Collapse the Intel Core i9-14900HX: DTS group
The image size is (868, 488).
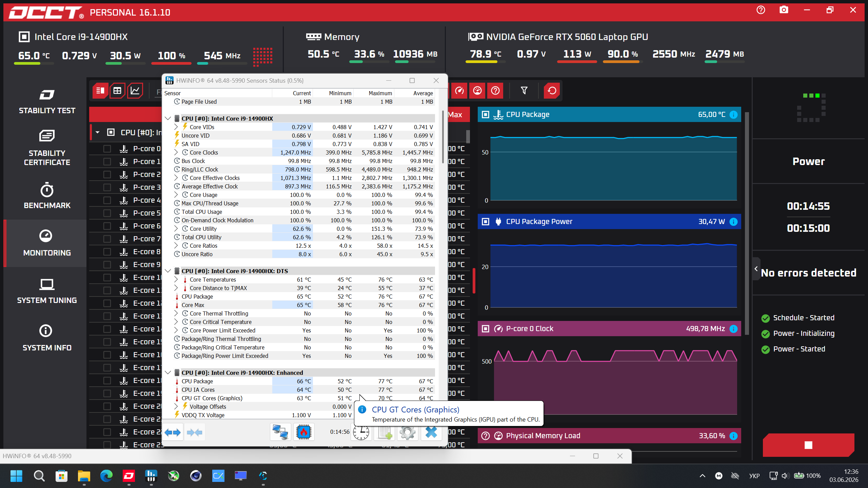168,271
